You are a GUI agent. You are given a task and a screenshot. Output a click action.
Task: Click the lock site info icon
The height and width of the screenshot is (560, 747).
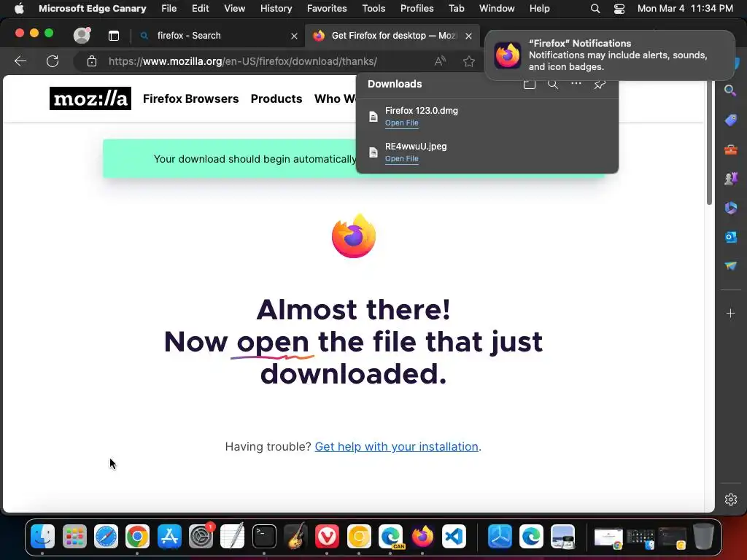(x=91, y=61)
